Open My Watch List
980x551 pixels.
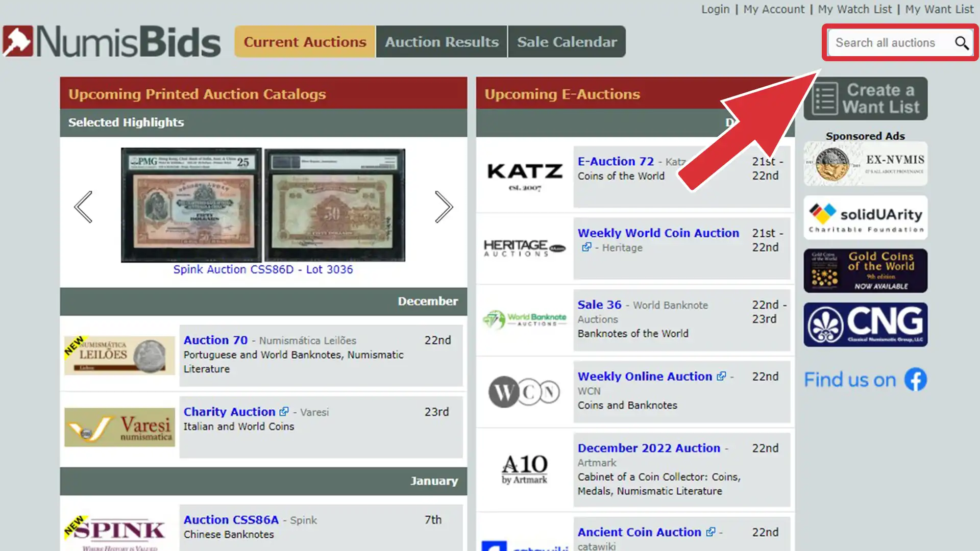click(855, 9)
